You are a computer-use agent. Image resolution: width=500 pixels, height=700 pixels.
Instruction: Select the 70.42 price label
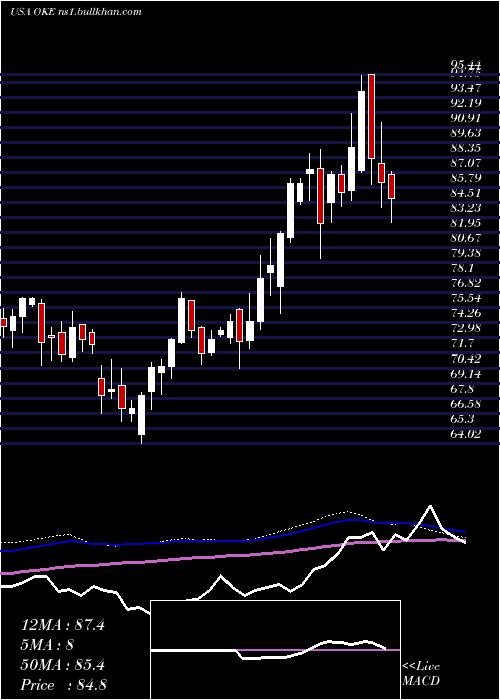tap(466, 358)
